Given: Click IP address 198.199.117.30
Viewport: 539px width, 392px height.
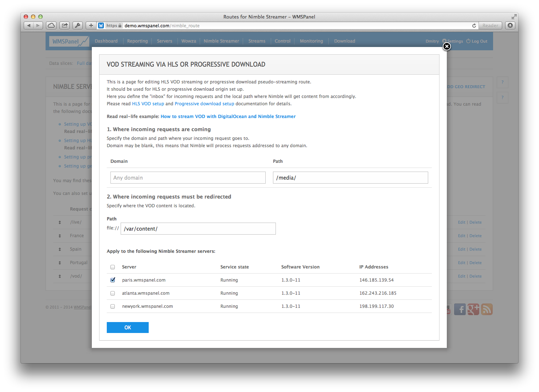Looking at the screenshot, I should click(376, 306).
